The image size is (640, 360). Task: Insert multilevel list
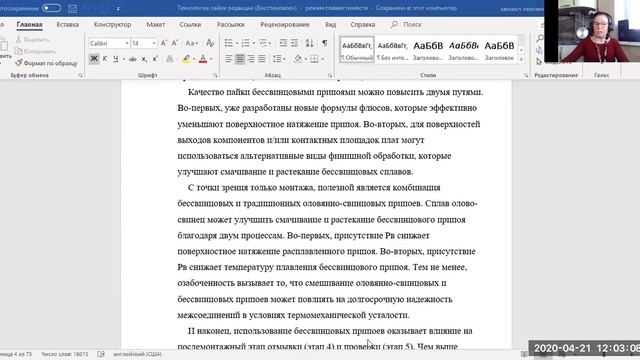point(263,43)
